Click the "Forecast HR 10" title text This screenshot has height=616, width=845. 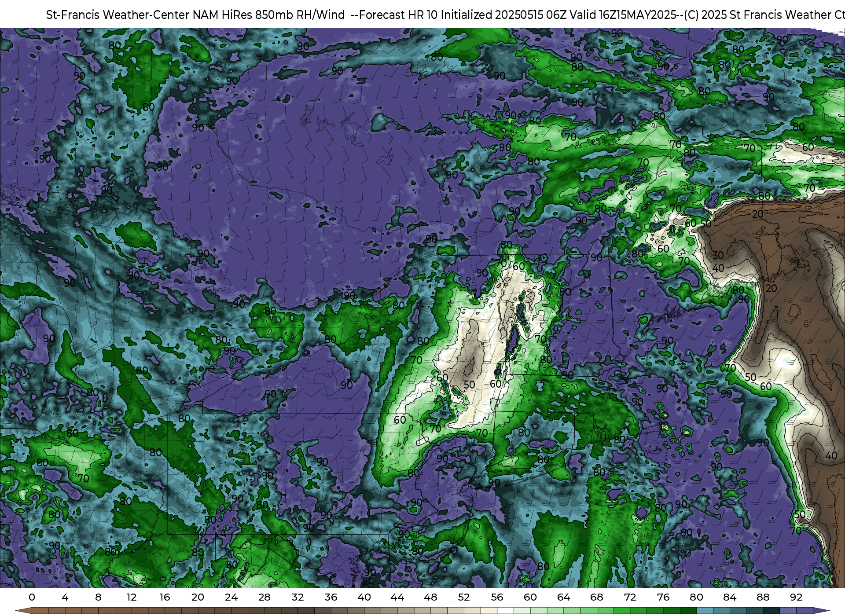(x=398, y=15)
